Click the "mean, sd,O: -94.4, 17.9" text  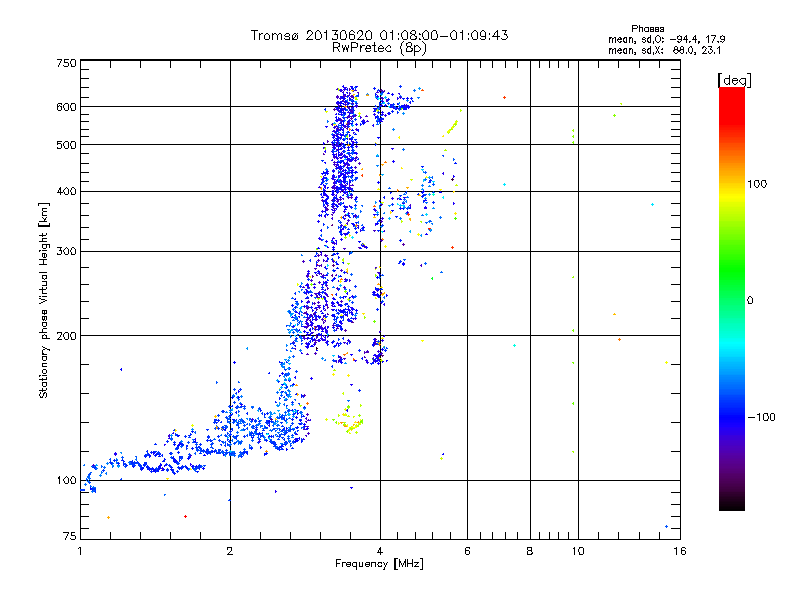tap(666, 39)
